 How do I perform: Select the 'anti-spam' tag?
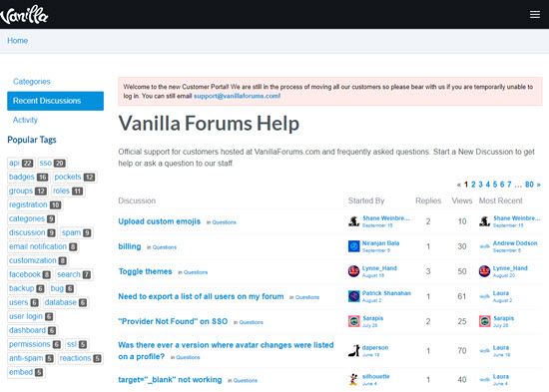tap(31, 359)
